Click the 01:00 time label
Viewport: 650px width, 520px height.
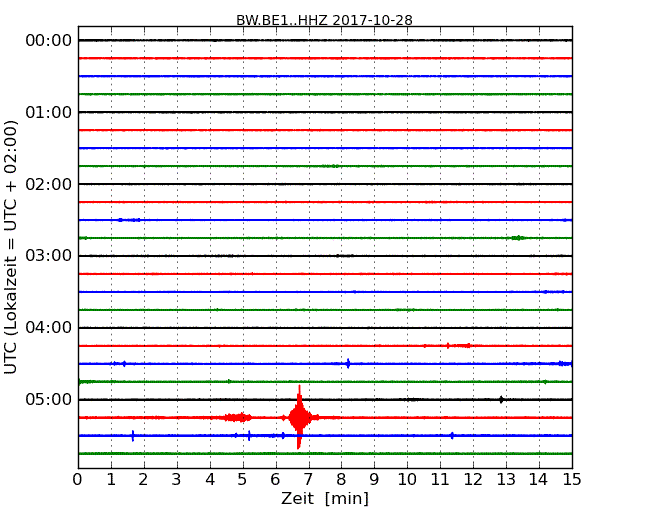click(49, 112)
